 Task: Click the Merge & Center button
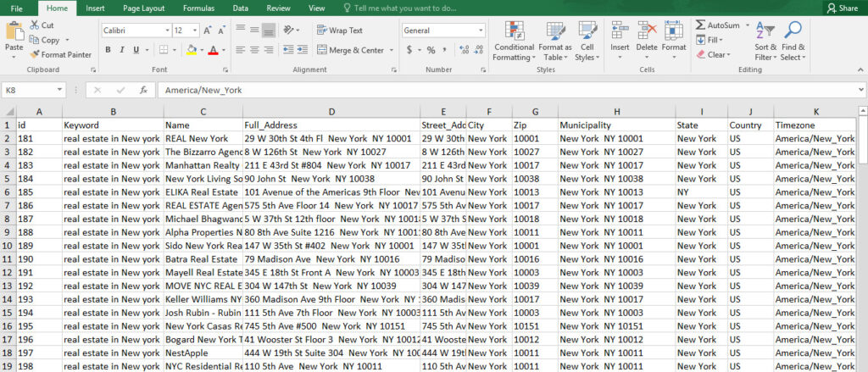coord(350,51)
